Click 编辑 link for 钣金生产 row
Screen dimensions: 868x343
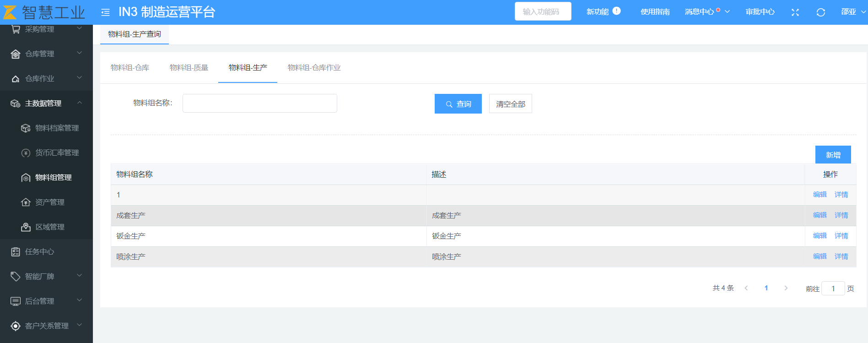tap(819, 236)
